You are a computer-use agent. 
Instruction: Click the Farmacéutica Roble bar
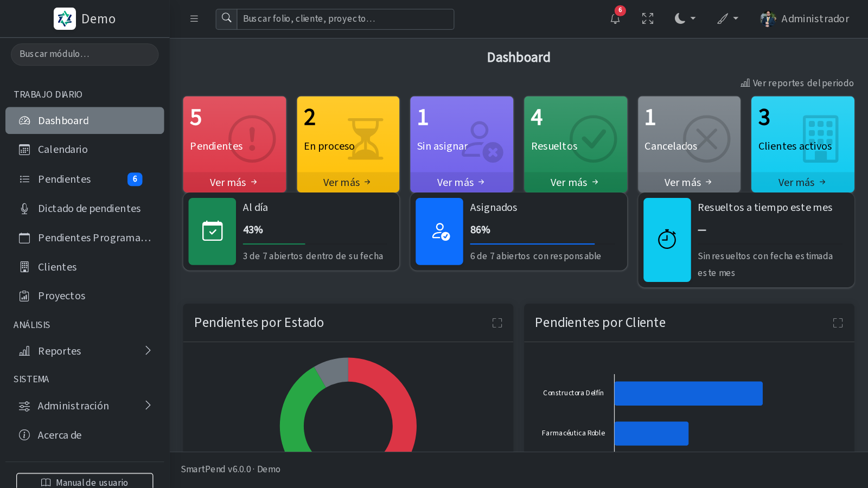[x=652, y=434]
